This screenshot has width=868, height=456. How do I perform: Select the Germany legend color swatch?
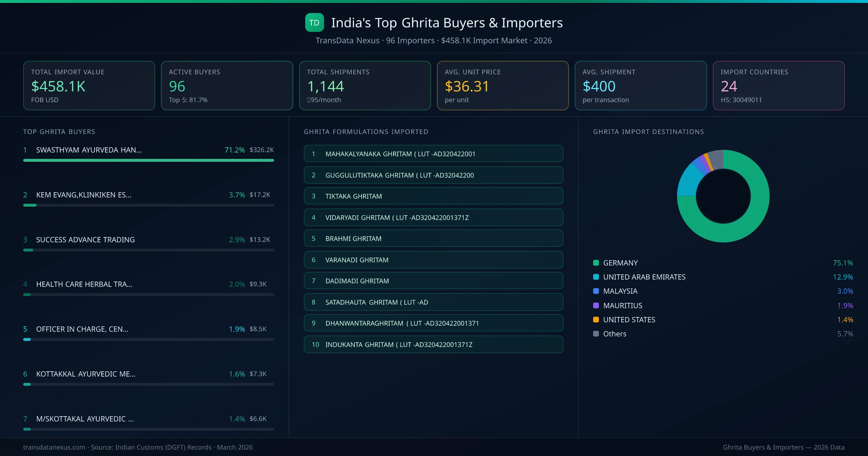point(596,263)
